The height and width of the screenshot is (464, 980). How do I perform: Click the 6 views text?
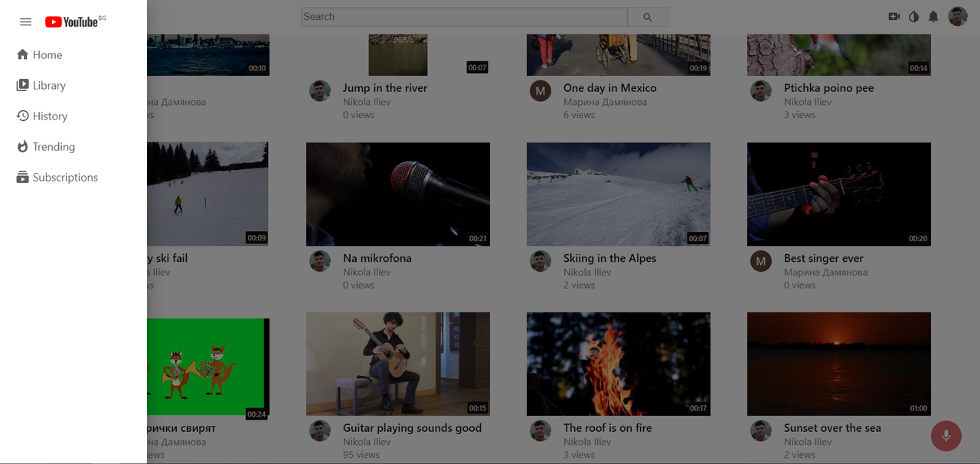point(579,115)
